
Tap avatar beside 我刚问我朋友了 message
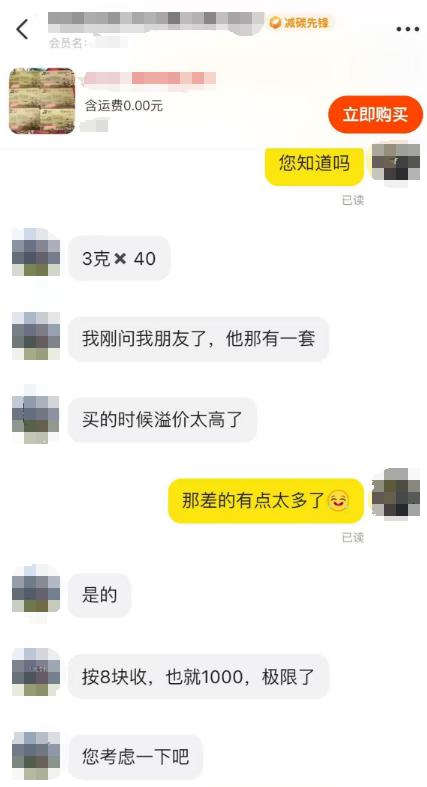coord(36,335)
